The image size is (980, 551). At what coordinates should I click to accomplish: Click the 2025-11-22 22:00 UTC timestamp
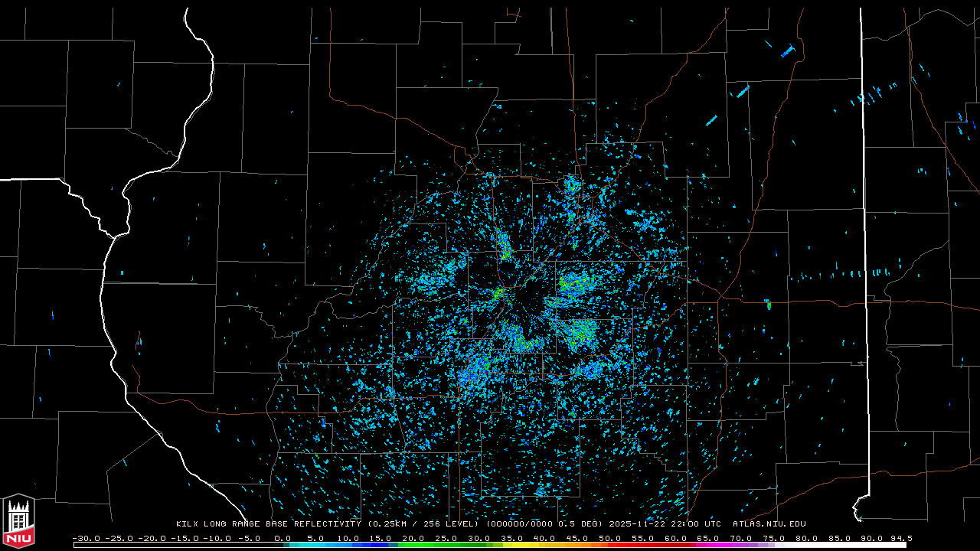pos(665,524)
